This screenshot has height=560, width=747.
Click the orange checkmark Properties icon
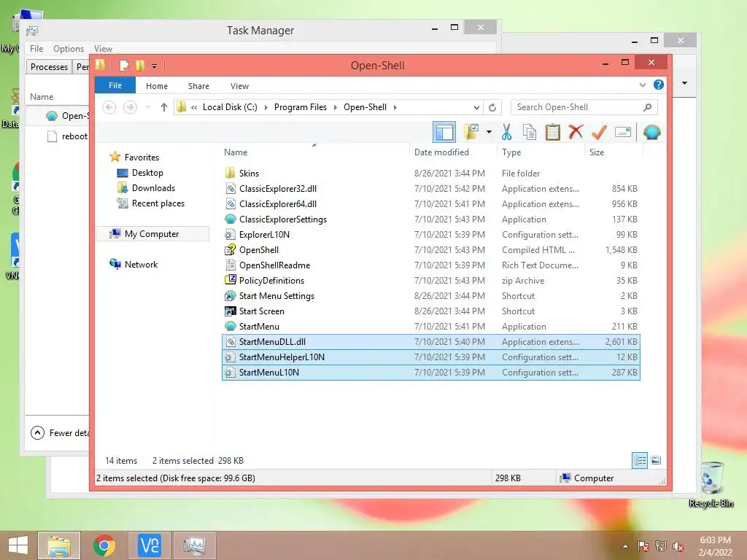tap(599, 133)
